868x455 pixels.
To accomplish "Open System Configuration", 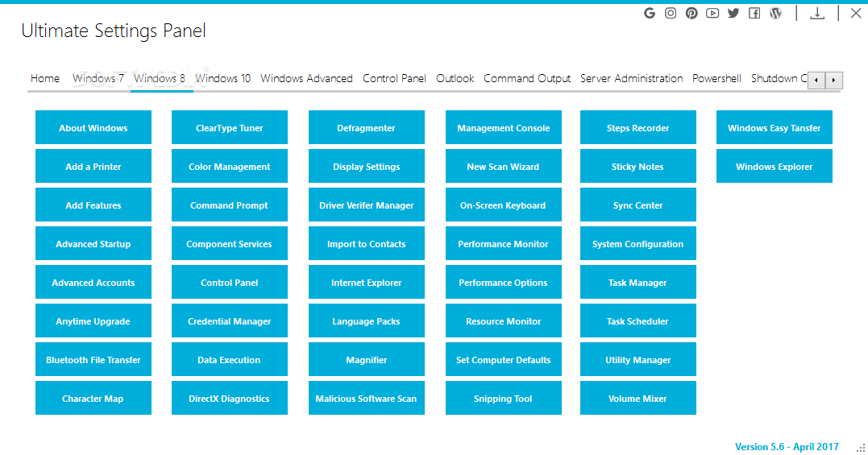I will (x=638, y=244).
